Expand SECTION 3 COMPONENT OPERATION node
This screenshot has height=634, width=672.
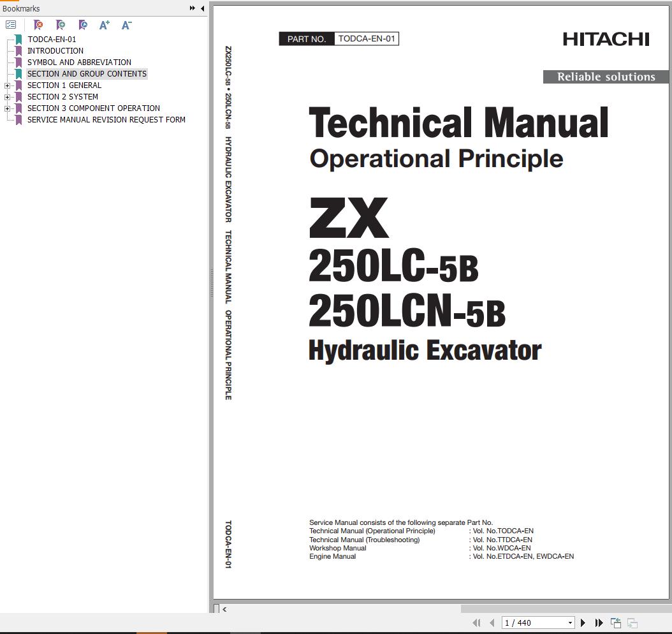[7, 109]
